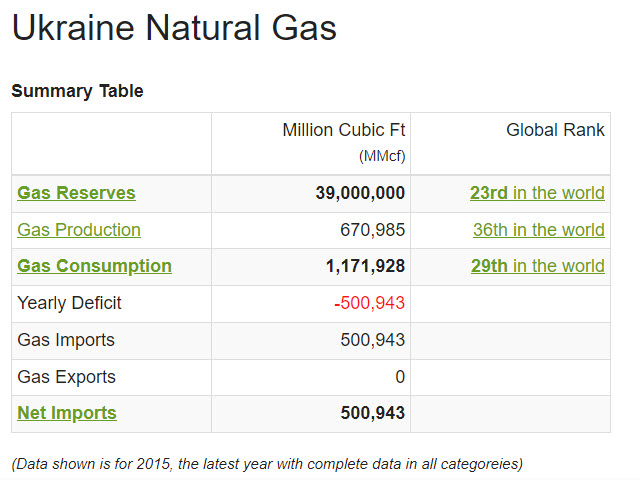Open the Net Imports link
Image resolution: width=640 pixels, height=480 pixels.
67,413
